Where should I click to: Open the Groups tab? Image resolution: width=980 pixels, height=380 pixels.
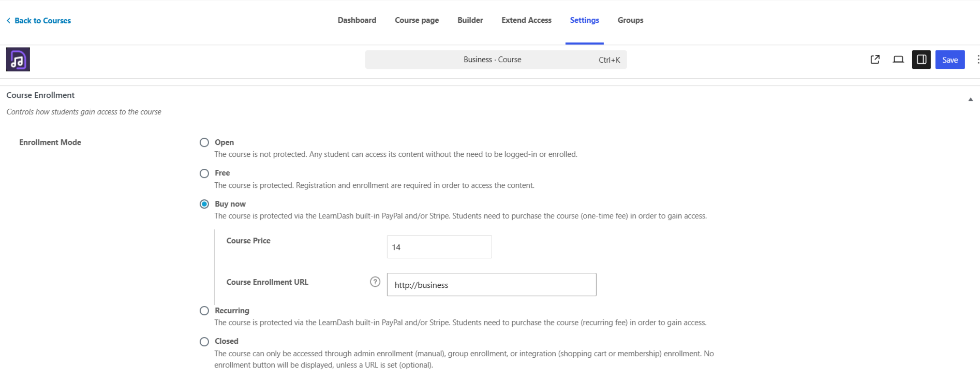tap(630, 20)
